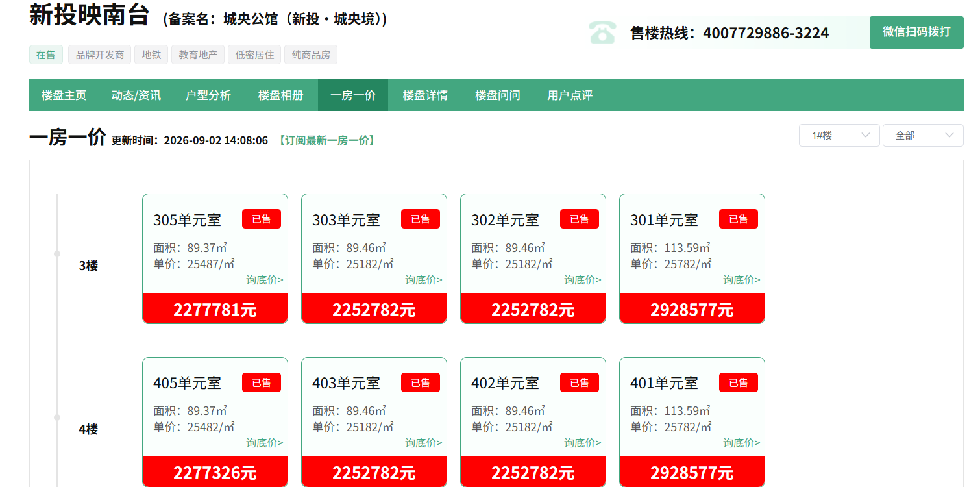Select the 3楼 floor marker on the timeline
Screen dimensions: 980x487
88,266
